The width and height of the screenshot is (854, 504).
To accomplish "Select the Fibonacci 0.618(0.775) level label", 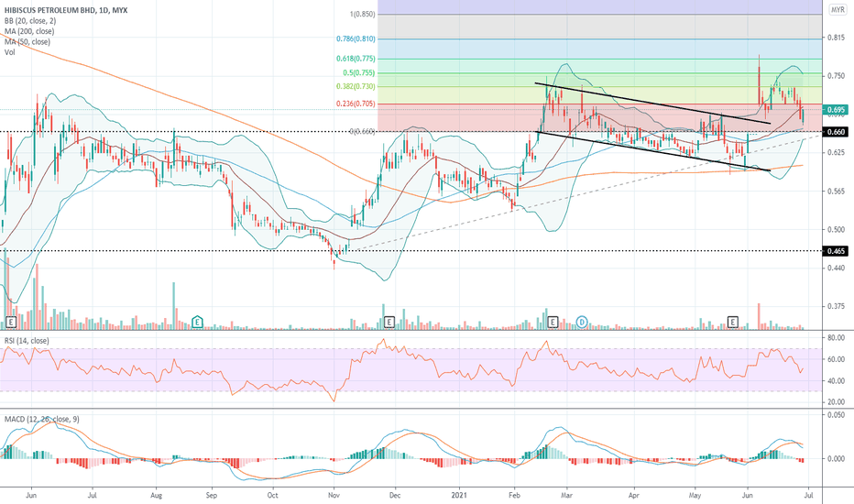I will 356,59.
